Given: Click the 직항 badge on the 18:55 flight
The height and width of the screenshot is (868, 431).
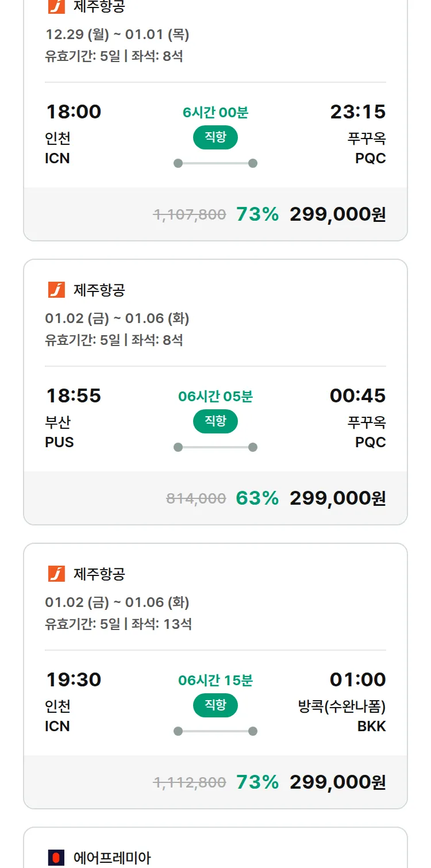Looking at the screenshot, I should click(215, 421).
